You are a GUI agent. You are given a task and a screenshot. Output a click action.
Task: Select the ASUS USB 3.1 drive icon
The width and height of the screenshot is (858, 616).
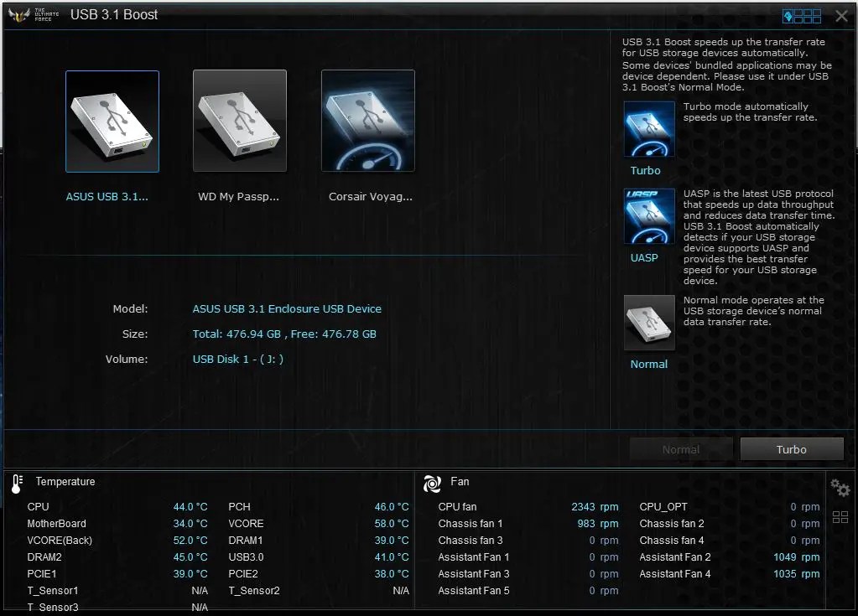112,122
